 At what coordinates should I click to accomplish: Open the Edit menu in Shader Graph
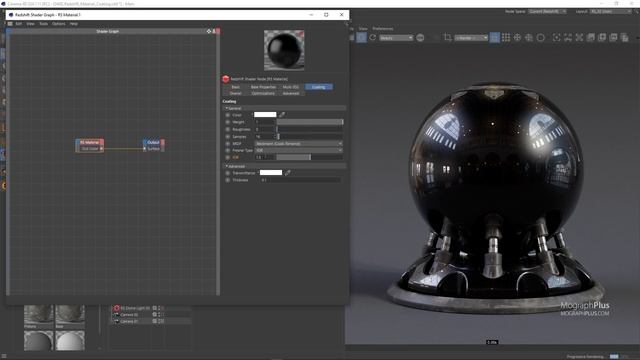(x=19, y=24)
